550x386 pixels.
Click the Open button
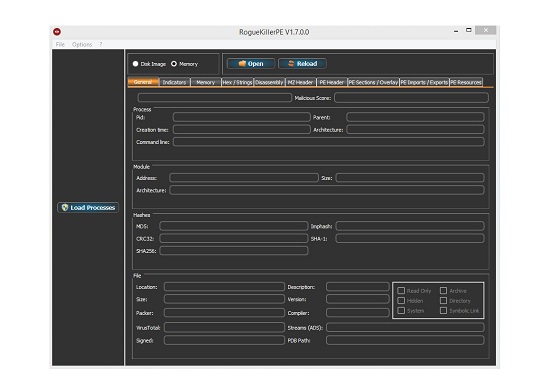click(x=251, y=64)
